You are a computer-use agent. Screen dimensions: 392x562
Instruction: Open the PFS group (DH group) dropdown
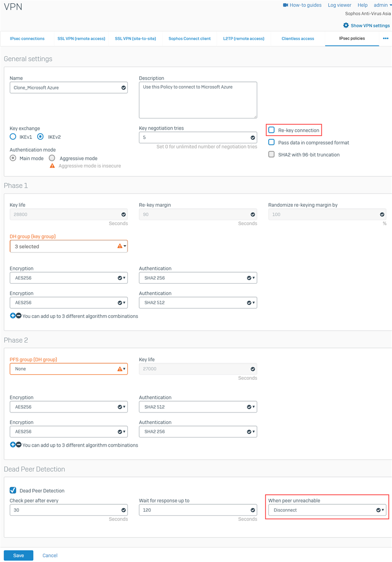(x=68, y=369)
